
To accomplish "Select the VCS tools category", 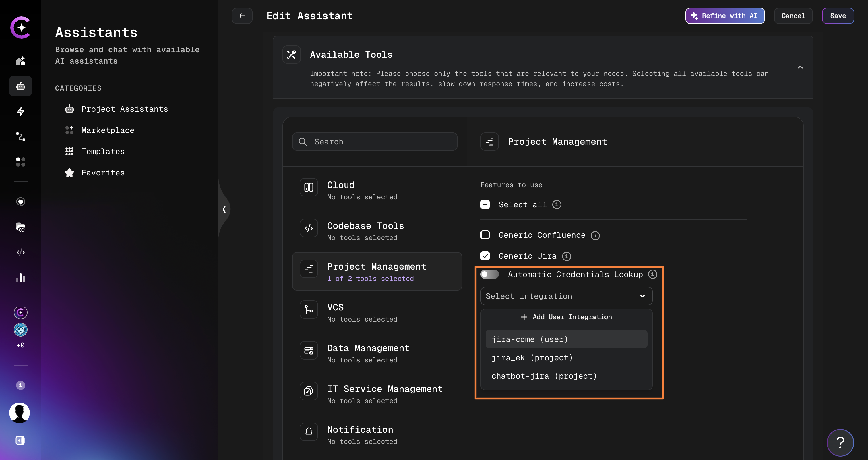I will point(377,312).
